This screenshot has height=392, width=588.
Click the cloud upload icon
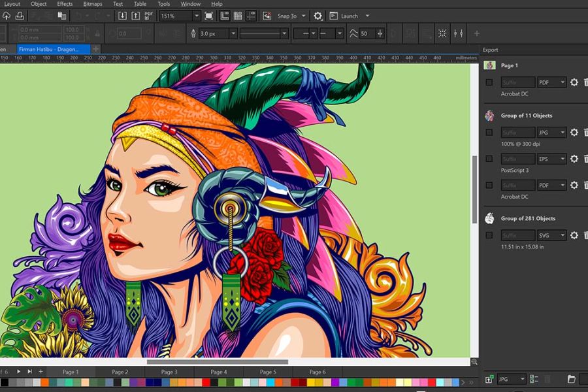[x=7, y=16]
